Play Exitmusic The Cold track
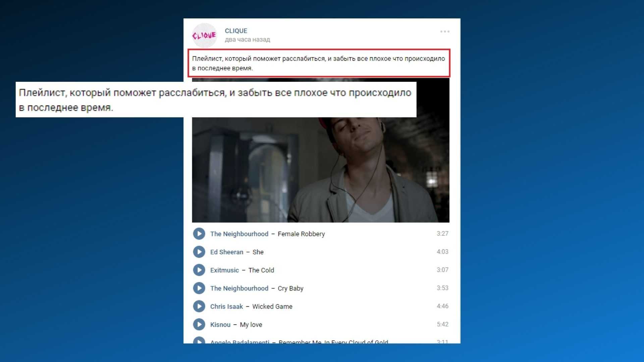644x362 pixels. pyautogui.click(x=199, y=270)
